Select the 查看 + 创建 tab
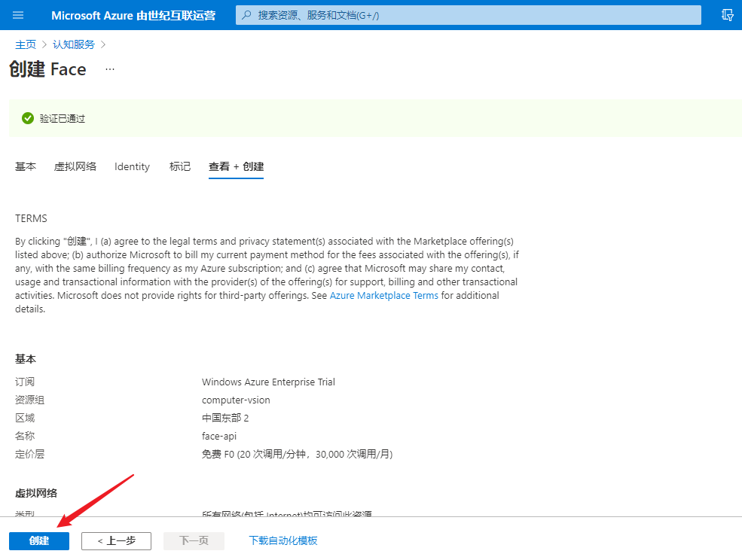Image resolution: width=742 pixels, height=560 pixels. 236,166
